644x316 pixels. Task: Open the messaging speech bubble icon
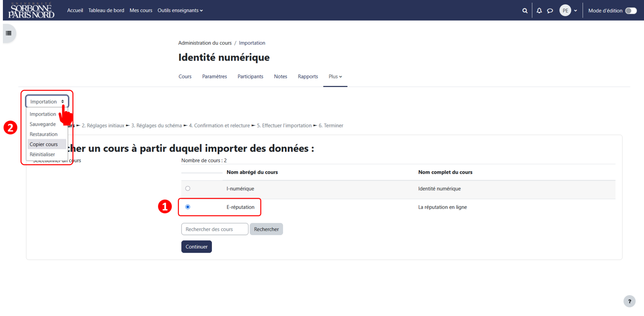tap(550, 11)
